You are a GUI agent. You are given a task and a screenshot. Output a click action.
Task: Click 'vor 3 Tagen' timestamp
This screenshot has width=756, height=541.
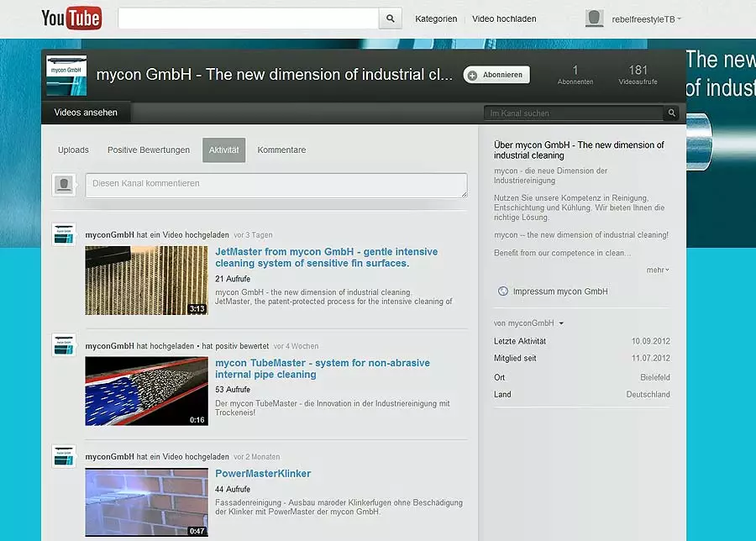pos(253,235)
